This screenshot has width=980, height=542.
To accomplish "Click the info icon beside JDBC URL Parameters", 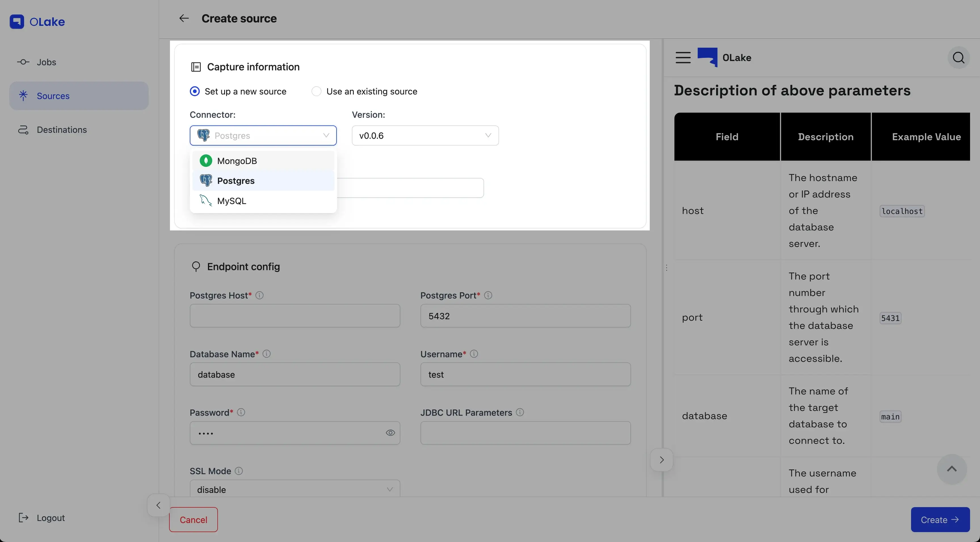I will point(520,412).
